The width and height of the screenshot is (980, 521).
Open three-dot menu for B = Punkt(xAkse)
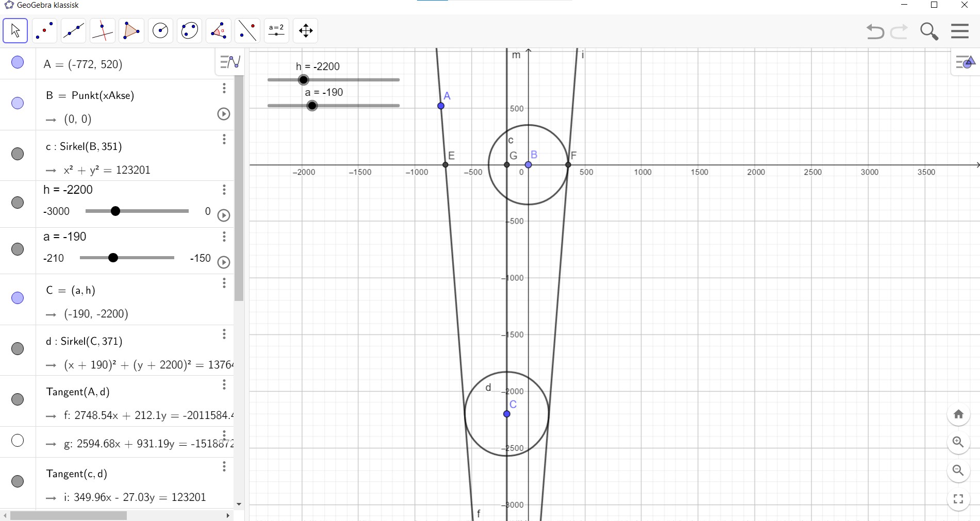[x=224, y=88]
